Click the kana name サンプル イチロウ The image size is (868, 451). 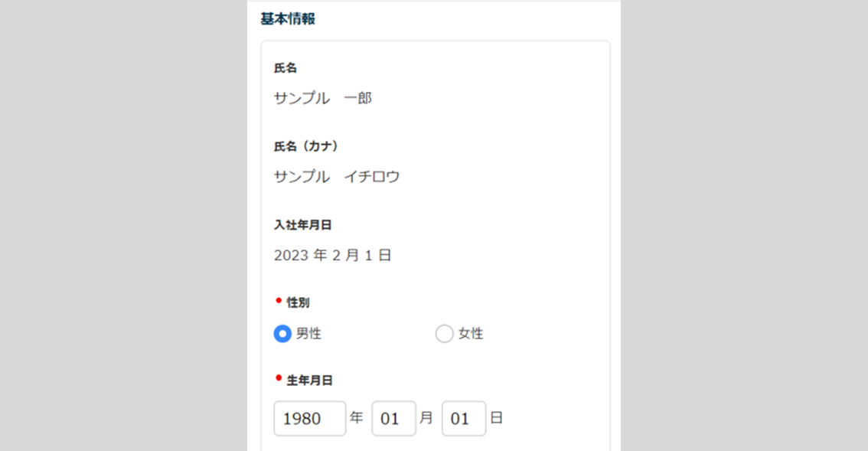pyautogui.click(x=337, y=177)
